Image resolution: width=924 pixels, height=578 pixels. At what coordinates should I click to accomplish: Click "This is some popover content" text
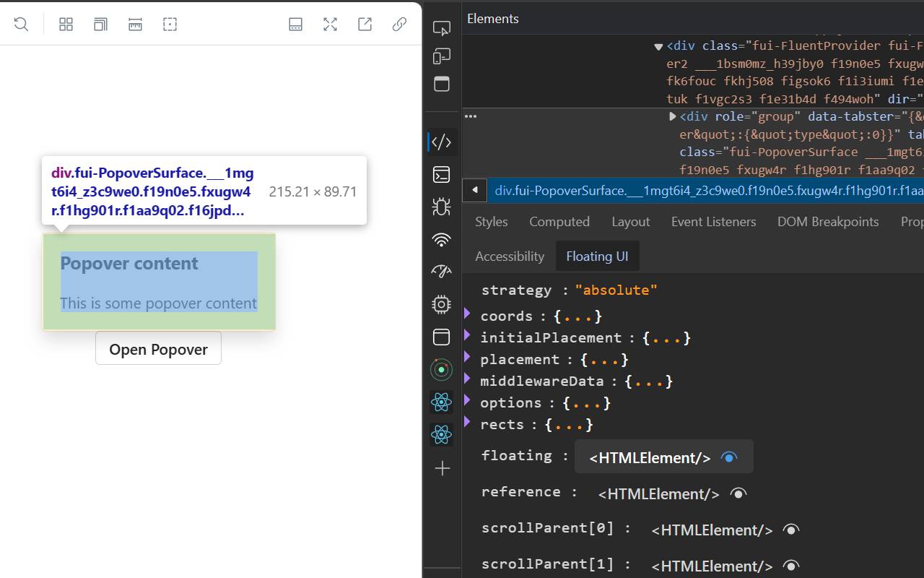pyautogui.click(x=159, y=303)
